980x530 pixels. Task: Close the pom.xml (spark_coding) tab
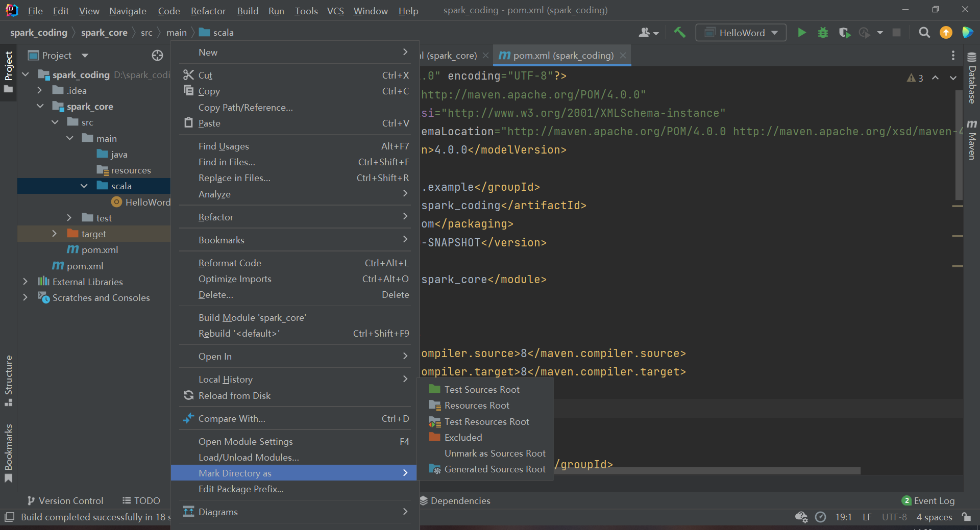tap(623, 55)
